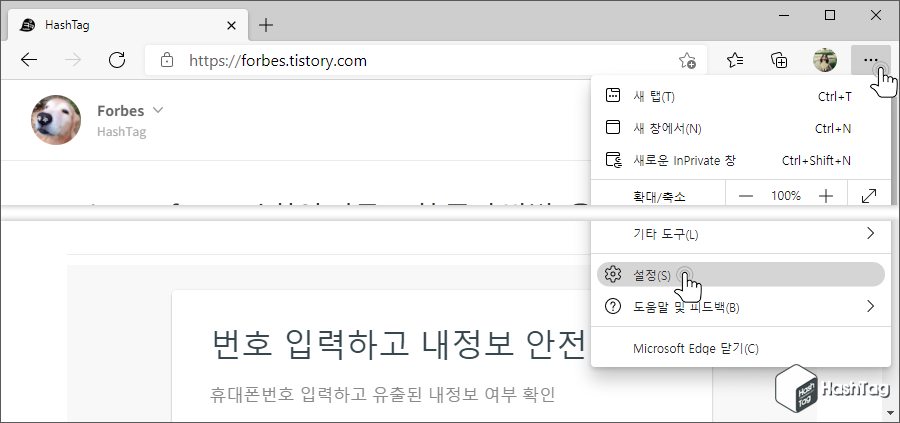Viewport: 900px width, 423px height.
Task: Open the Favorites list
Action: click(735, 60)
